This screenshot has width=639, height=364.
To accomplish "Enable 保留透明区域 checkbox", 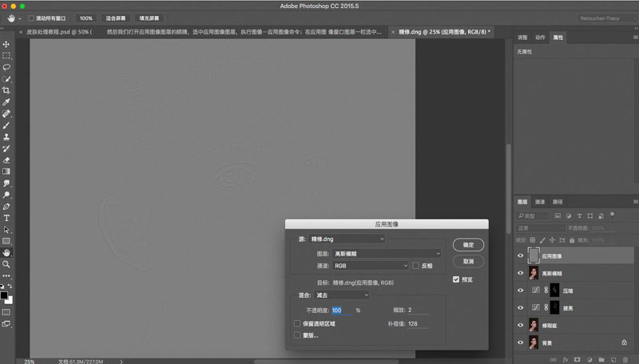I will tap(297, 324).
